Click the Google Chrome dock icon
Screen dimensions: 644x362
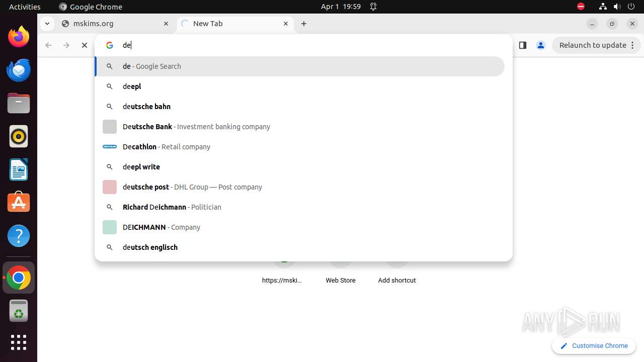[x=19, y=278]
